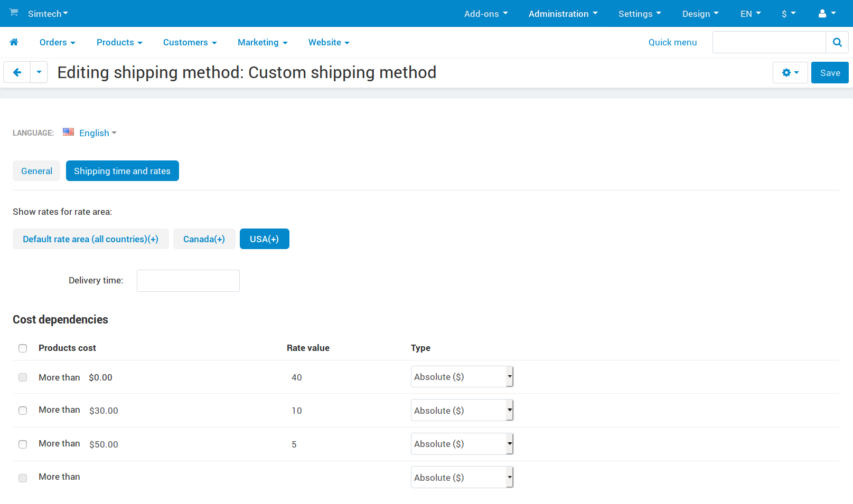This screenshot has height=504, width=853.
Task: Open the Add-ons menu
Action: (x=486, y=14)
